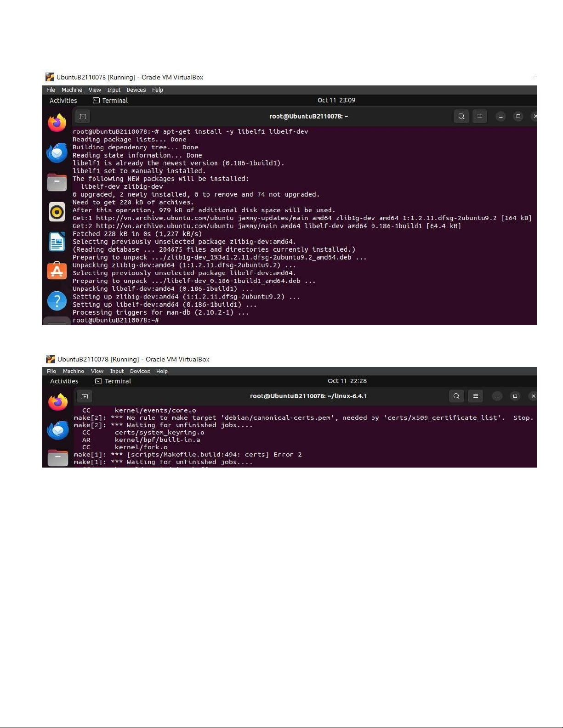
Task: Maximize the top terminal window
Action: point(518,116)
